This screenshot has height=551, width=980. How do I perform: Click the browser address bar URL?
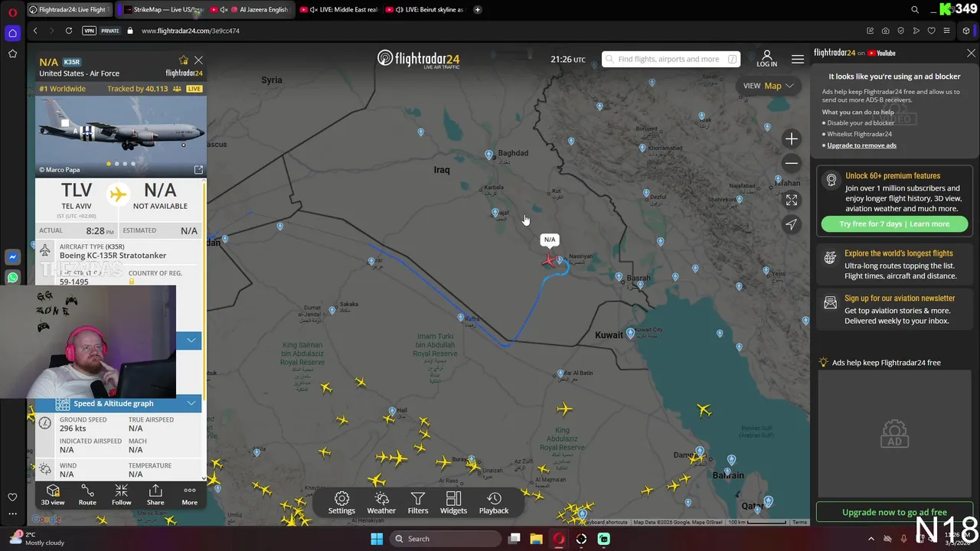(191, 31)
